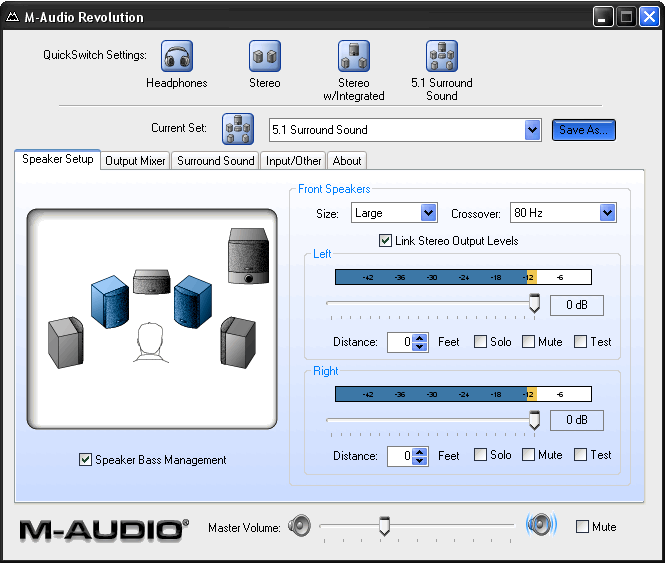The image size is (665, 563).
Task: Decrease Left Distance with down arrow
Action: tap(419, 347)
